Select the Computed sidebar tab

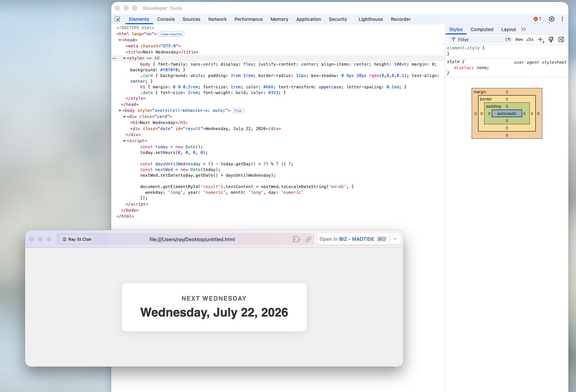click(482, 30)
